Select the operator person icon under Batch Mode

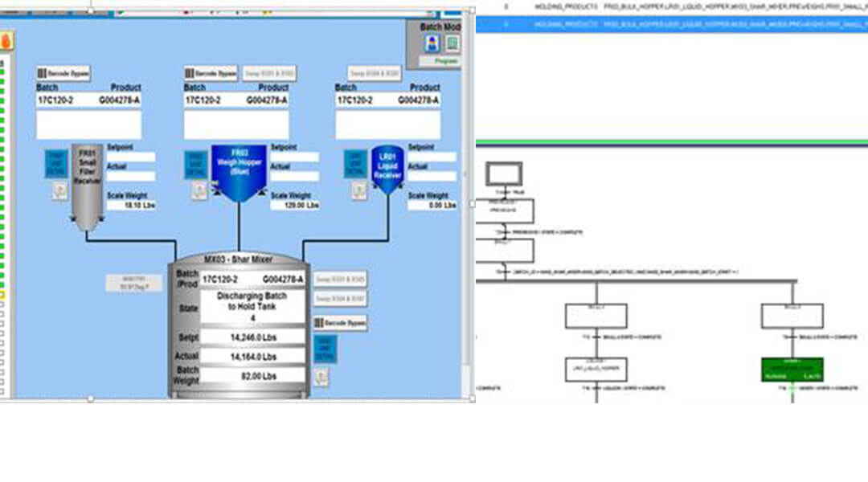(x=432, y=43)
